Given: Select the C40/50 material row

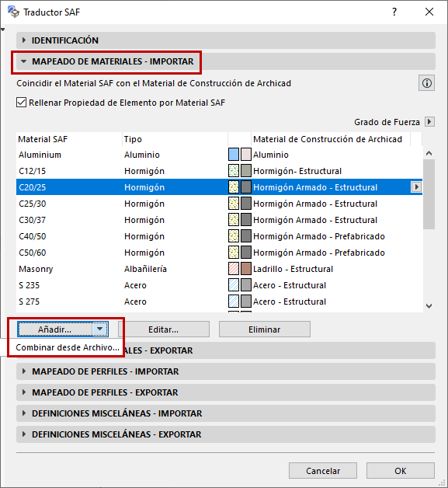Looking at the screenshot, I should tap(219, 236).
